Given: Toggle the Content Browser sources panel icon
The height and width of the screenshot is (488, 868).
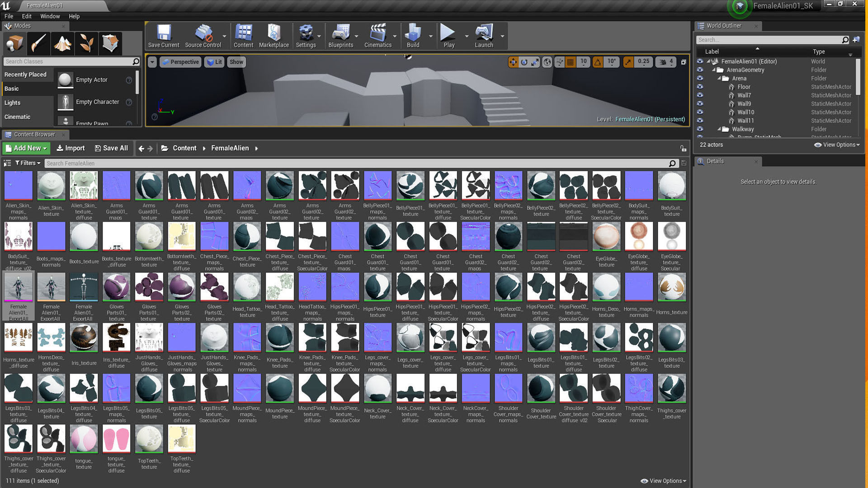Looking at the screenshot, I should 7,163.
